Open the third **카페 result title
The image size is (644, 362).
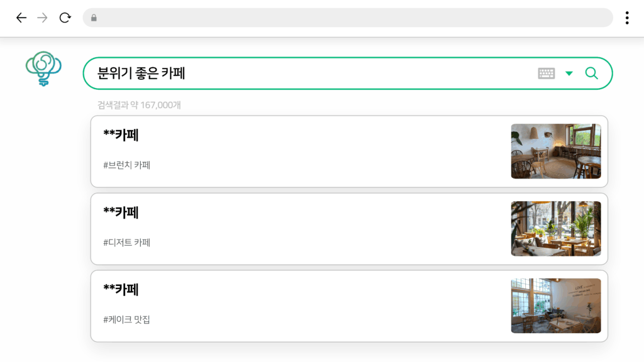coord(121,290)
